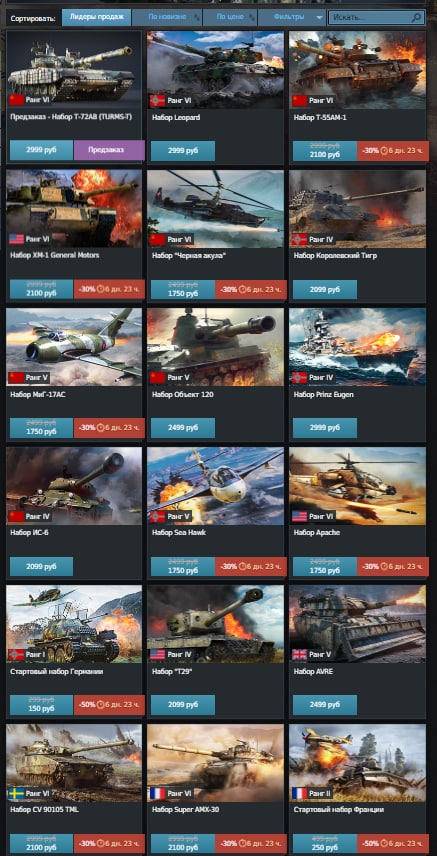Click the USA flag on XM-1 pack
Image resolution: width=437 pixels, height=856 pixels.
coord(16,239)
